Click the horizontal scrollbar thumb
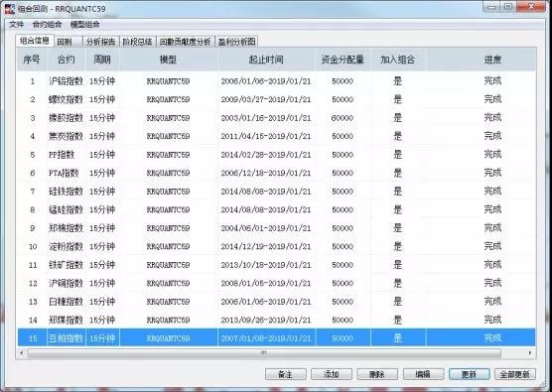Image resolution: width=552 pixels, height=392 pixels. pyautogui.click(x=264, y=352)
